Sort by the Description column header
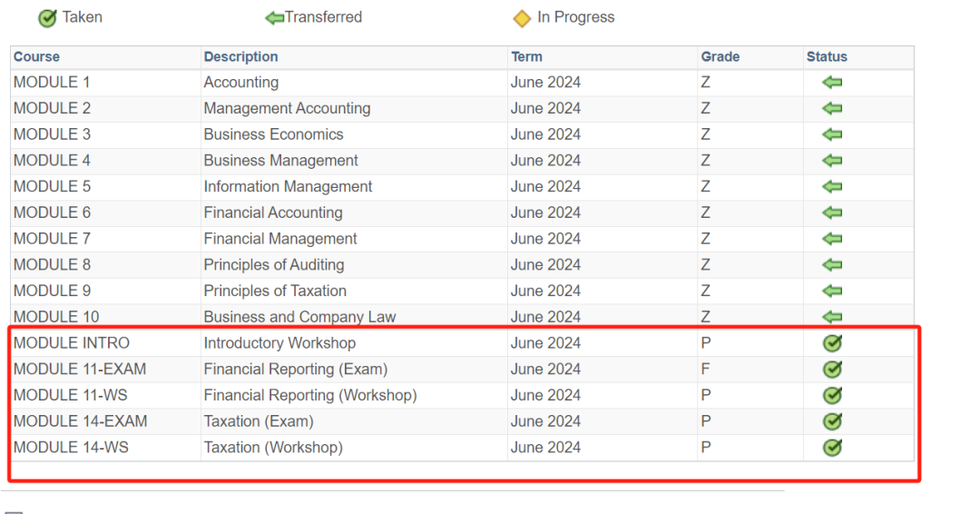The image size is (980, 514). pos(240,57)
